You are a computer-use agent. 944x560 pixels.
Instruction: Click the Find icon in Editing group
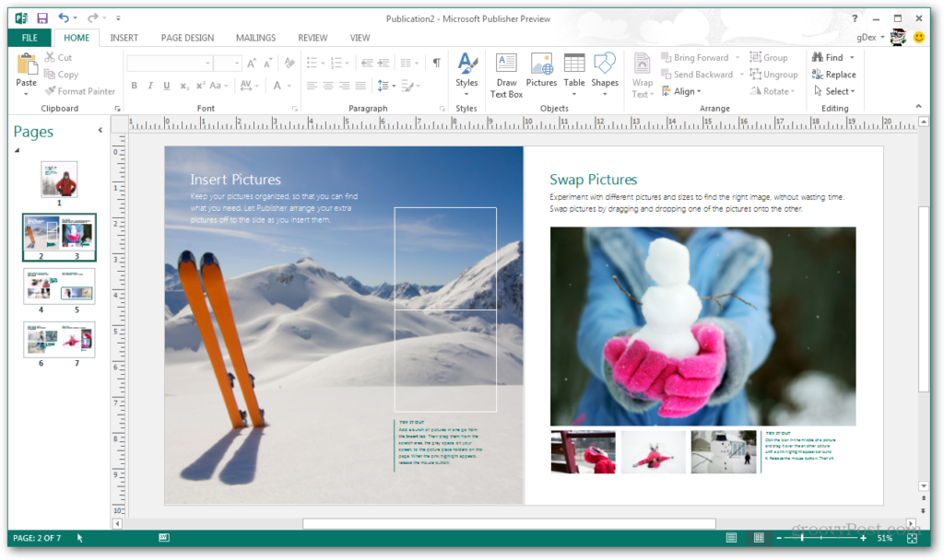click(x=828, y=56)
